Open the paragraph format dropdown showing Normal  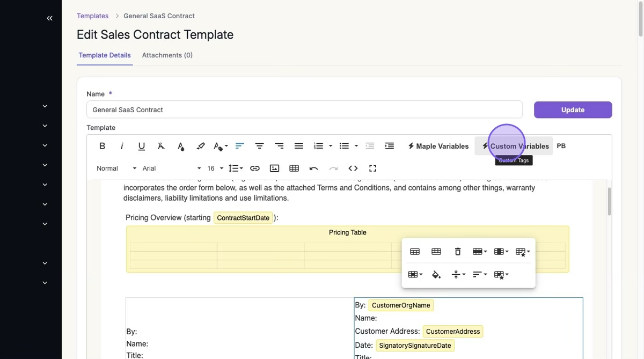click(116, 168)
